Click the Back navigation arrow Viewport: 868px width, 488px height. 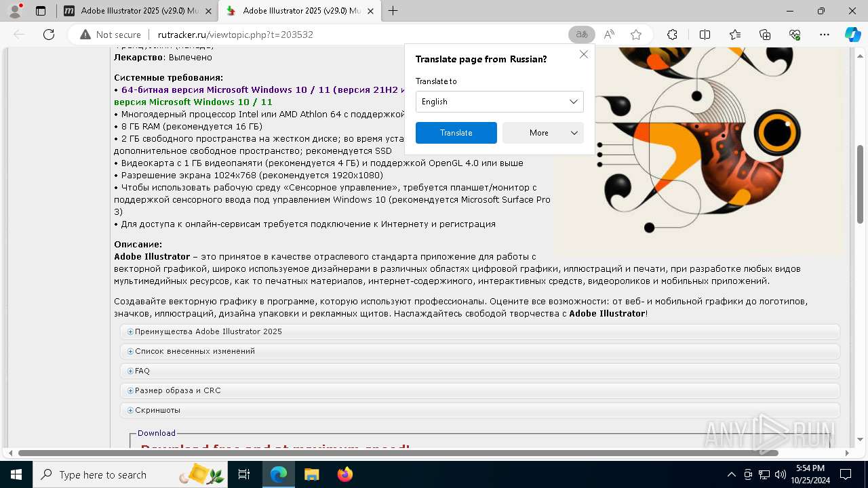pyautogui.click(x=19, y=35)
